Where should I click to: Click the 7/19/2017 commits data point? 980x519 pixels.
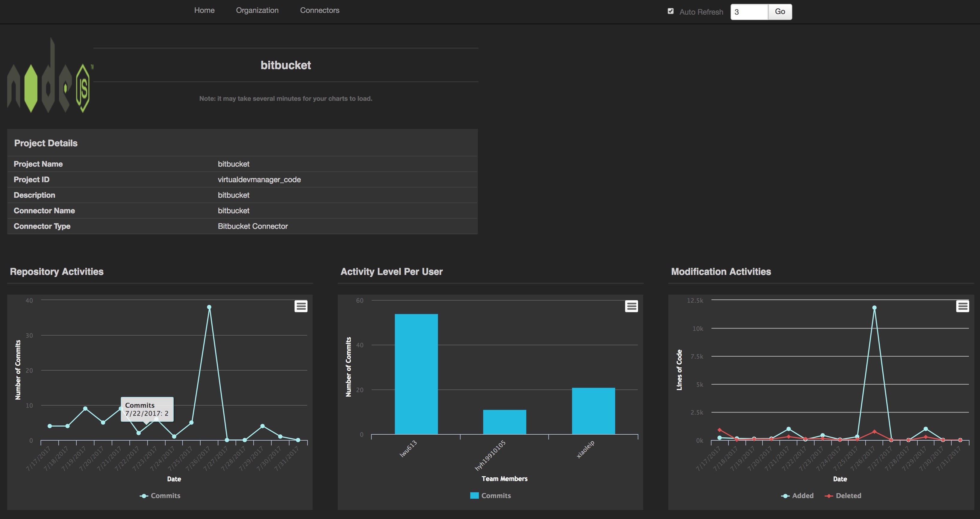[x=85, y=408]
